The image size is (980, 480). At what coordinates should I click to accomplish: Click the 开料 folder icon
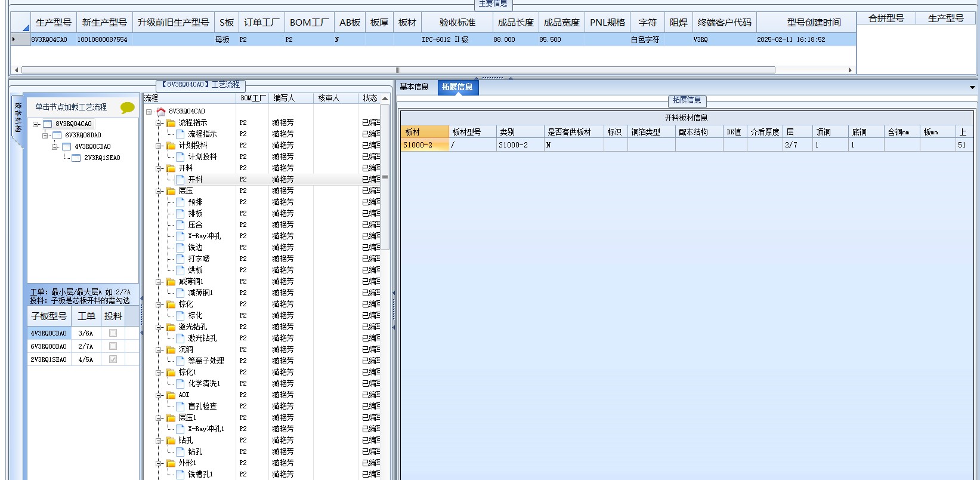click(x=171, y=168)
